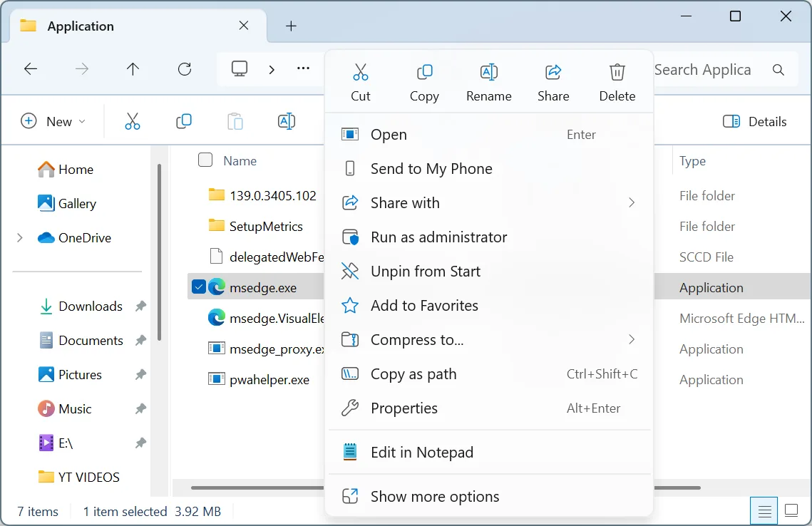Go back with the left arrow
This screenshot has width=812, height=526.
[31, 69]
